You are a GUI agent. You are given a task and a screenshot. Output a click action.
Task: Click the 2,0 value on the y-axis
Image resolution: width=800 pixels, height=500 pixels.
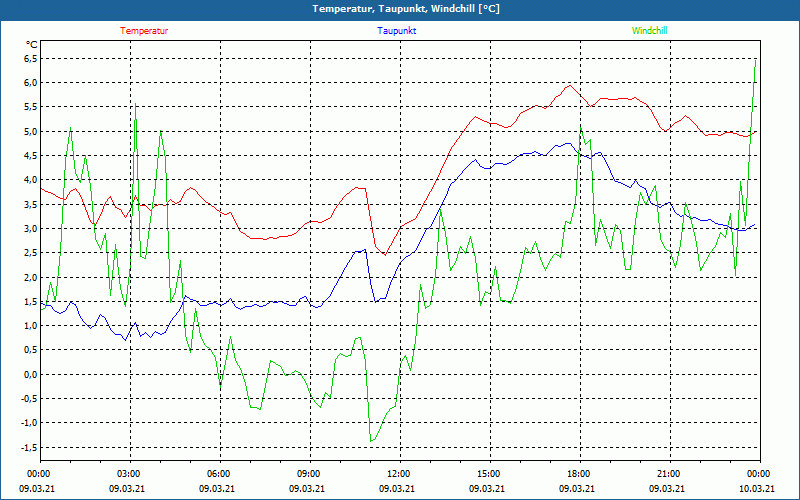[x=31, y=278]
